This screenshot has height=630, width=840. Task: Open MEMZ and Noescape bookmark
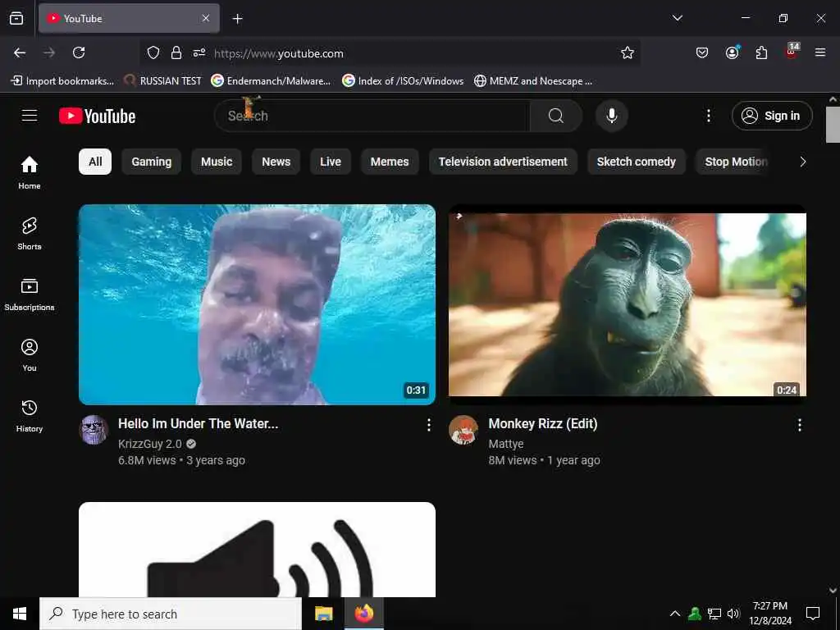point(533,81)
